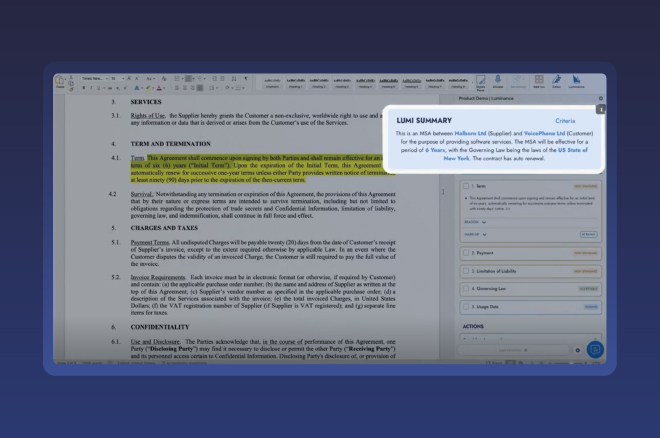Check the 3. Limitation of Liability checkbox
The image size is (660, 438).
pos(466,271)
